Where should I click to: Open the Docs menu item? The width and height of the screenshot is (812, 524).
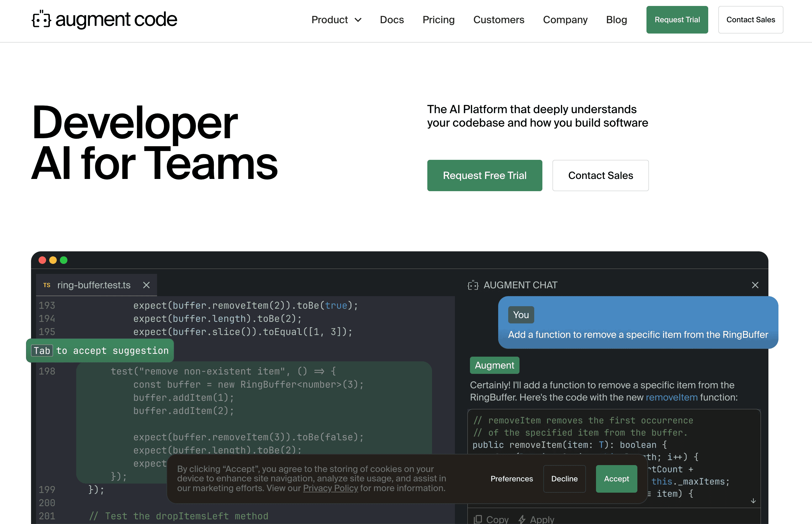pos(392,20)
